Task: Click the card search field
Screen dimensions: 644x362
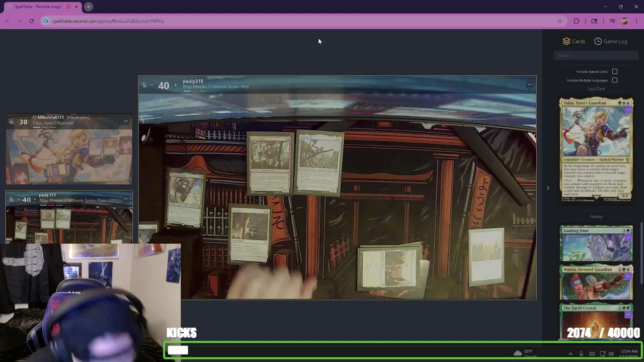Action: click(x=596, y=55)
